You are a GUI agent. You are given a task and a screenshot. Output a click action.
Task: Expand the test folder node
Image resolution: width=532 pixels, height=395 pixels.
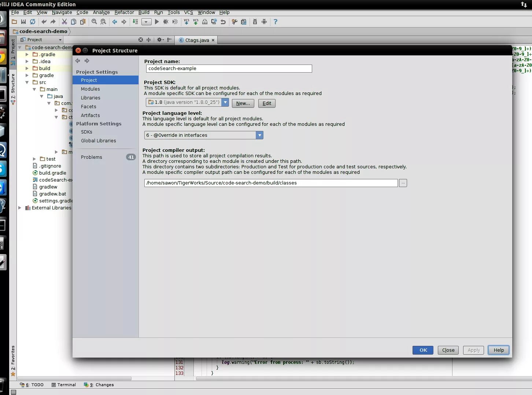pyautogui.click(x=34, y=159)
